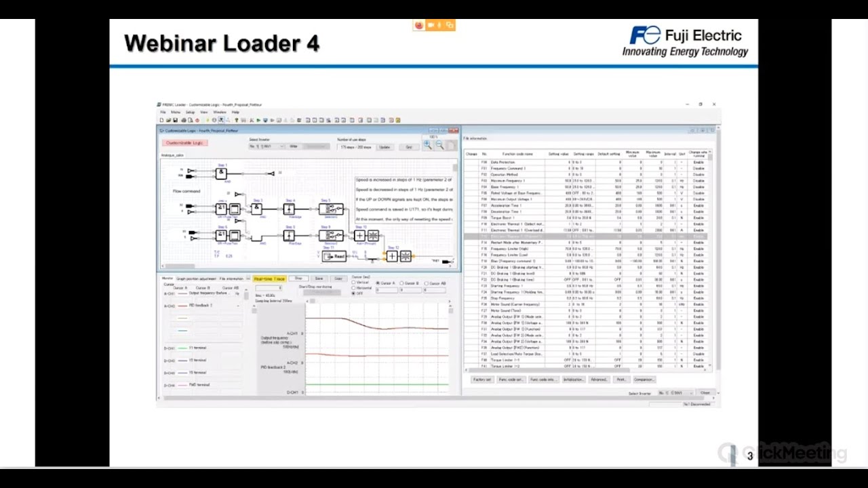The height and width of the screenshot is (488, 868).
Task: Zoom out with the magnifier minus icon
Action: 439,145
